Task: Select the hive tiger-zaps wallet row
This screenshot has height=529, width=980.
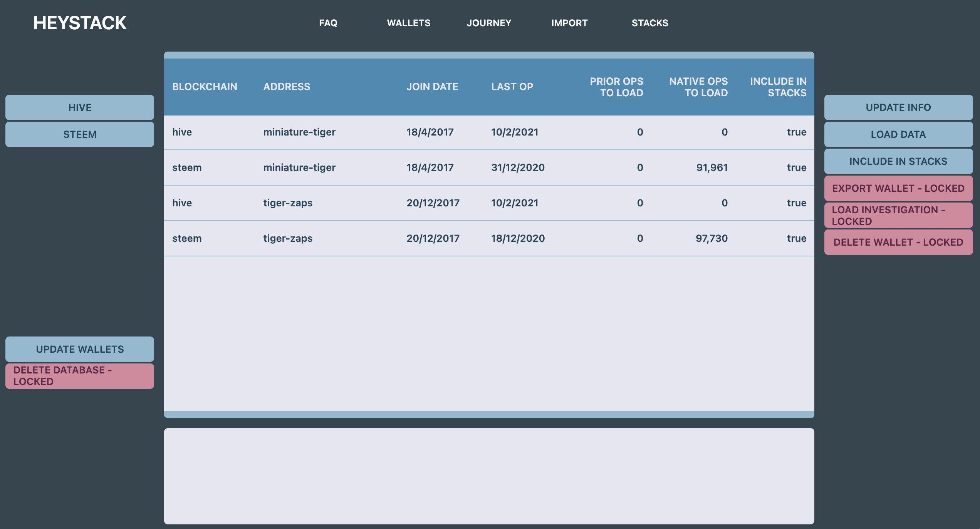Action: tap(488, 203)
